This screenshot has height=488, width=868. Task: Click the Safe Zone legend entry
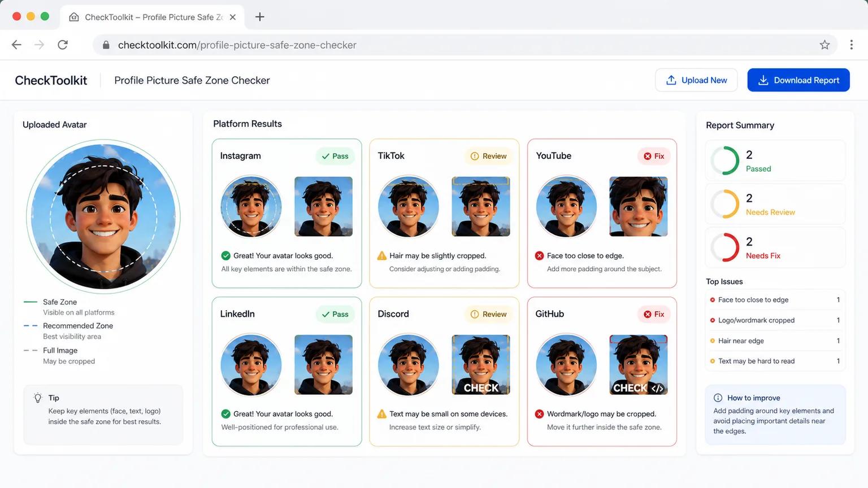(x=69, y=307)
